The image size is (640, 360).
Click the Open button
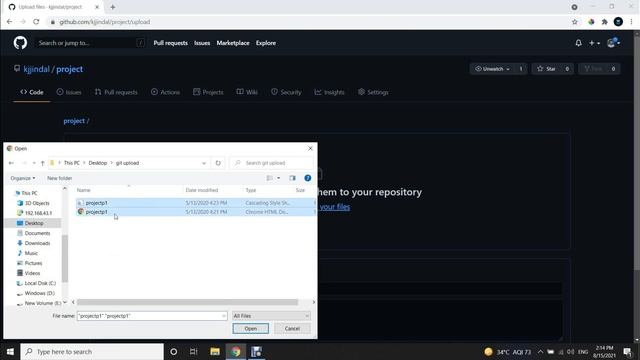pos(251,329)
